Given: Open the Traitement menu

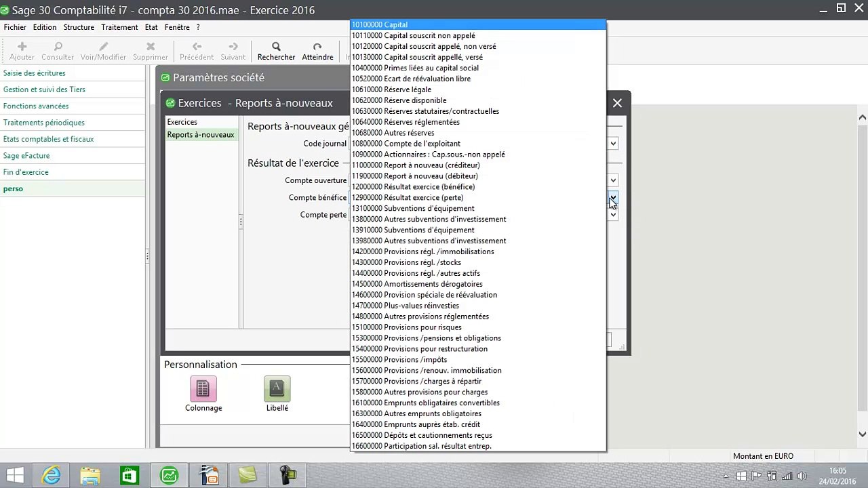Looking at the screenshot, I should 119,27.
